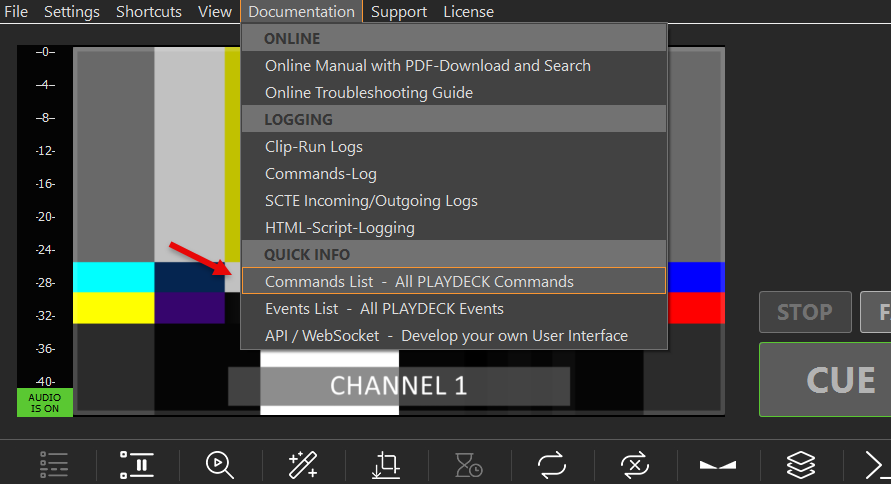Viewport: 891px width, 484px height.
Task: Open the License menu
Action: pyautogui.click(x=468, y=11)
